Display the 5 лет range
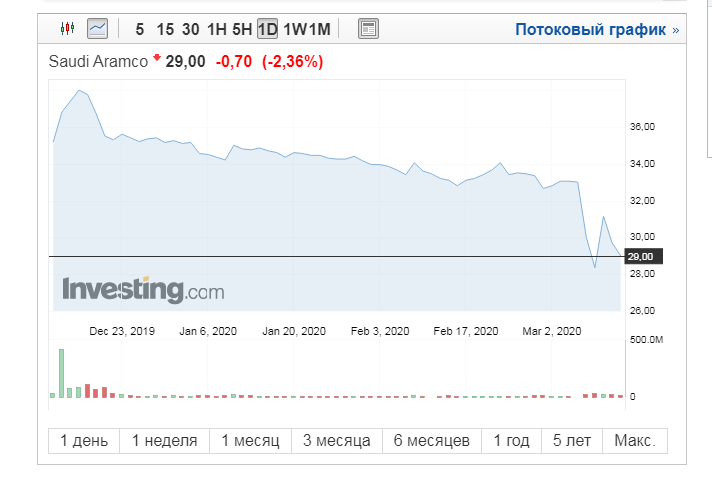This screenshot has height=477, width=712. (572, 441)
